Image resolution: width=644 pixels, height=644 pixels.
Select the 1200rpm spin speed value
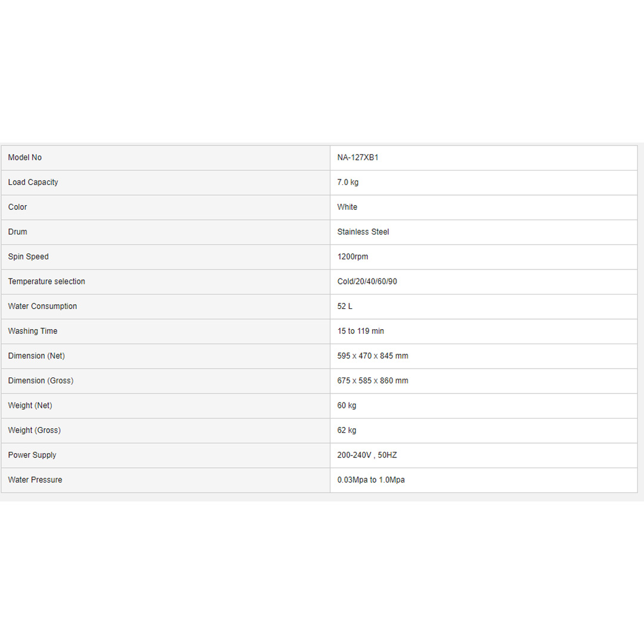tap(354, 256)
